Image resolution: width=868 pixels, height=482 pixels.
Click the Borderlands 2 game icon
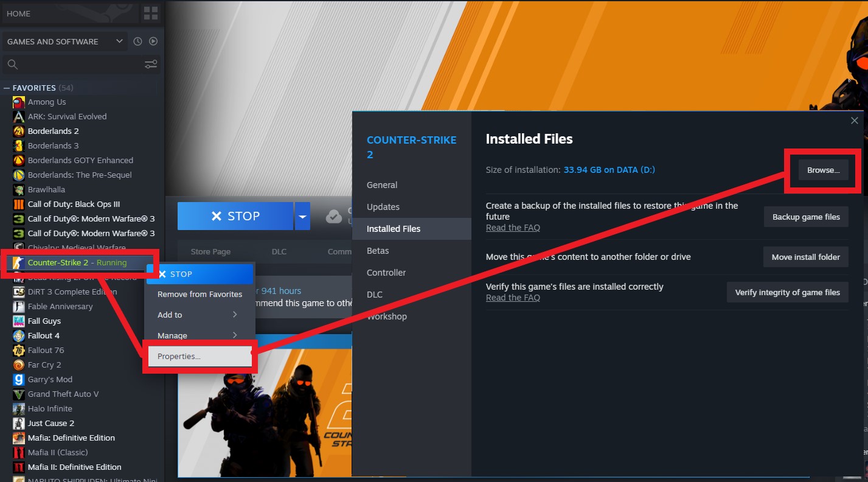point(18,131)
